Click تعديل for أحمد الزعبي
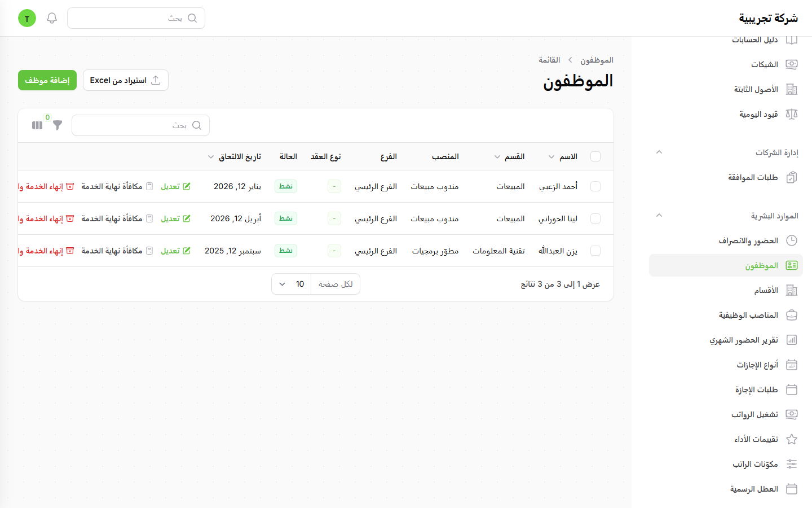This screenshot has width=812, height=508. click(x=176, y=186)
